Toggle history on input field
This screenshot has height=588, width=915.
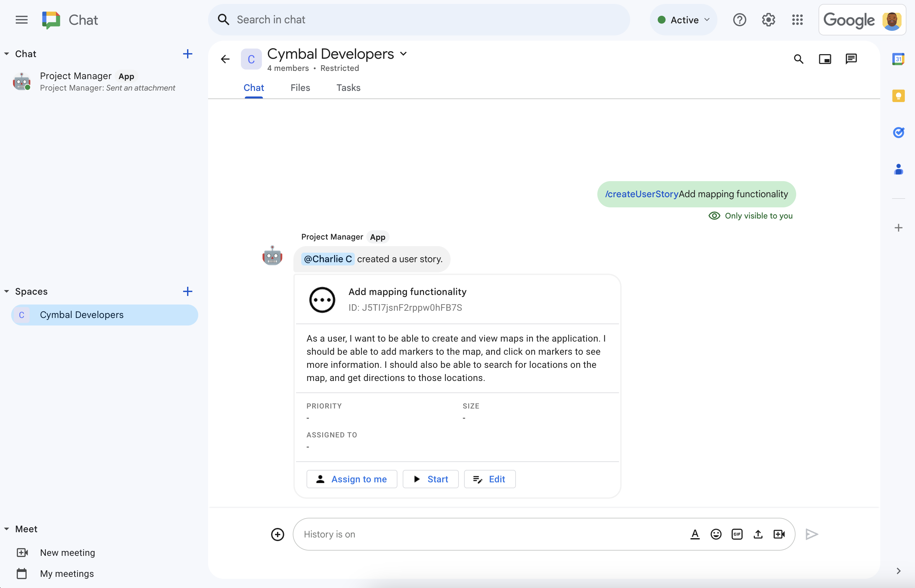point(329,534)
